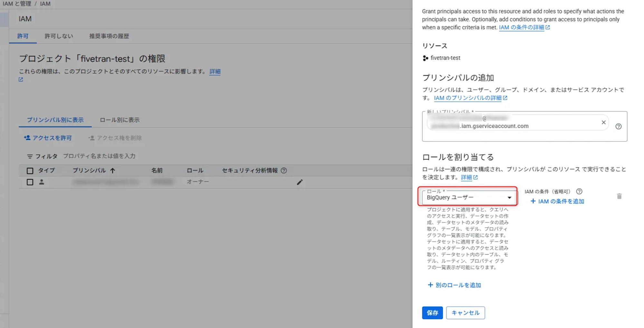
Task: Edit the オーナー principal with the pencil icon
Action: coord(299,182)
